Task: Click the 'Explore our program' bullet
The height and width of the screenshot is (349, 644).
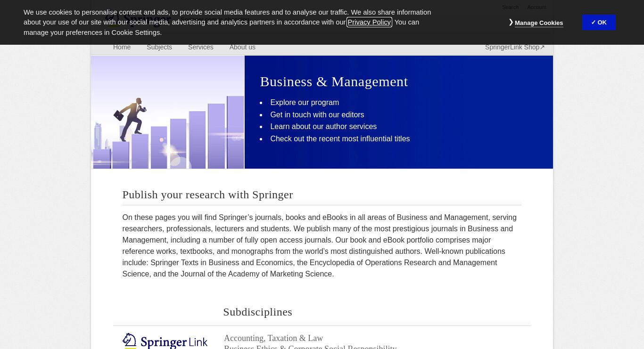Action: [305, 102]
